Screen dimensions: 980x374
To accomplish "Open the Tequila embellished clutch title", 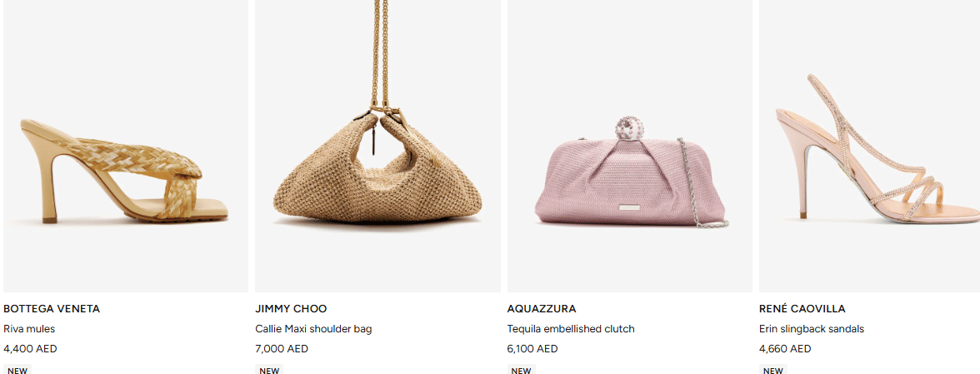I will point(571,329).
